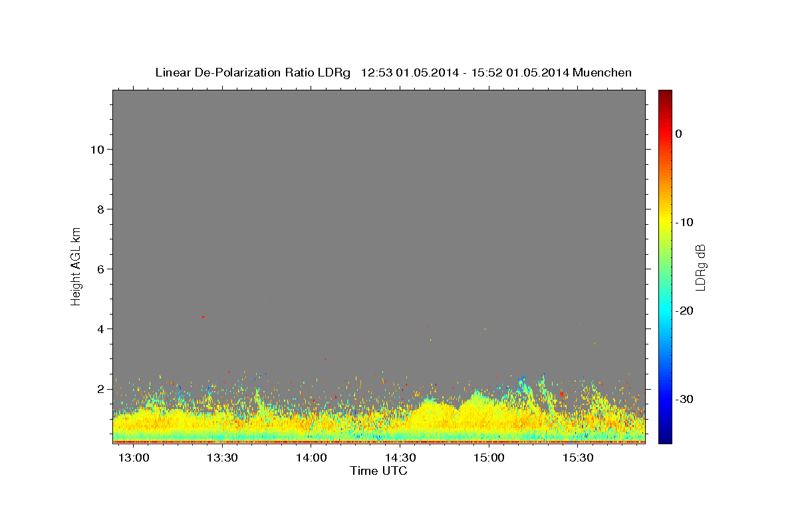Click the Time UTC axis title
The image size is (798, 532).
coord(378,471)
